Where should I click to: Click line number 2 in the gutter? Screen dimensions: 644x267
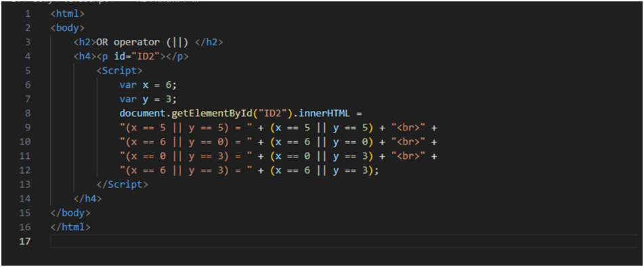[28, 28]
